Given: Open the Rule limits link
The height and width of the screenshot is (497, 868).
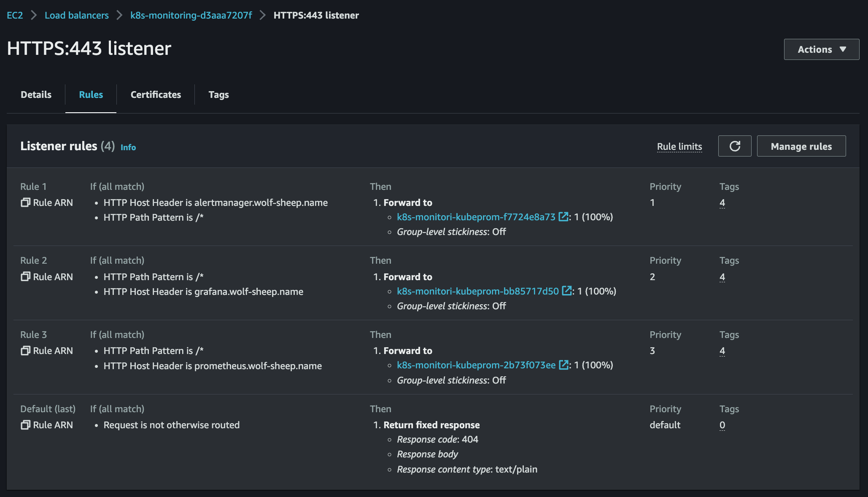Looking at the screenshot, I should coord(679,146).
